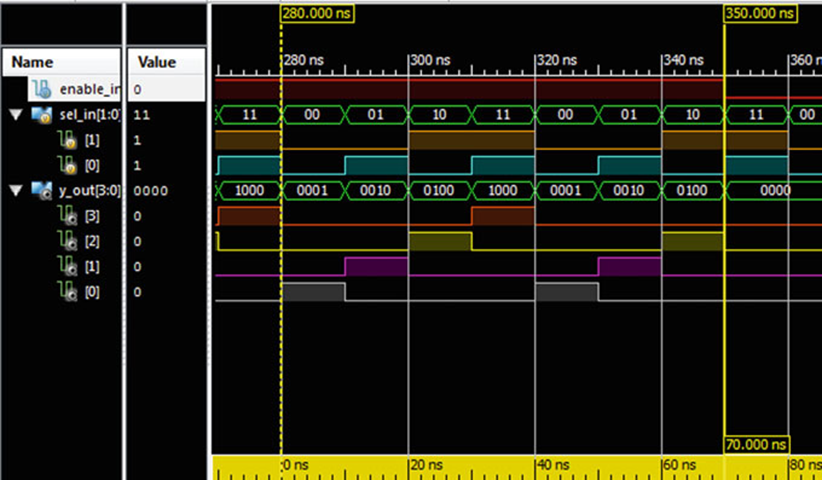Click the 60 ns mark on yellow ruler
822x480 pixels.
click(680, 464)
